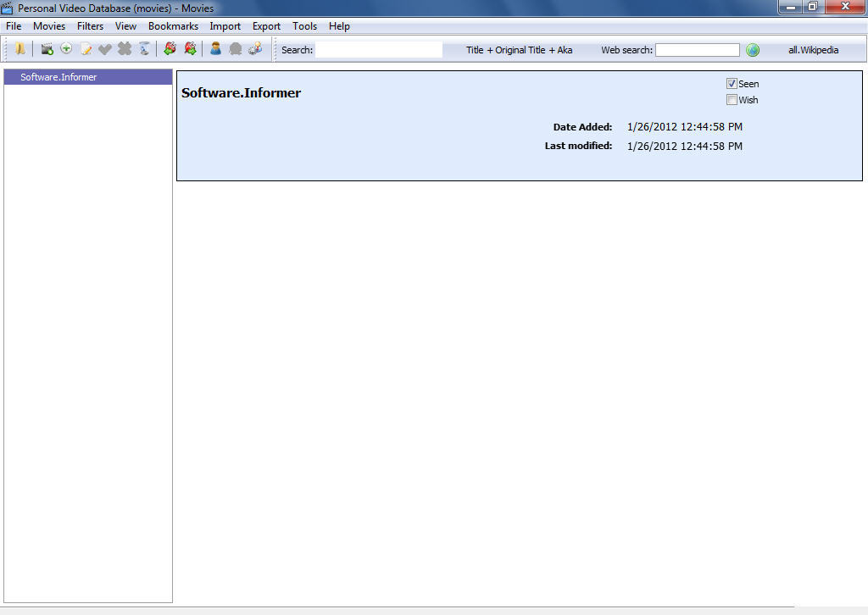868x615 pixels.
Task: Change the search scope from Title + Original Title + Aka
Action: tap(519, 49)
